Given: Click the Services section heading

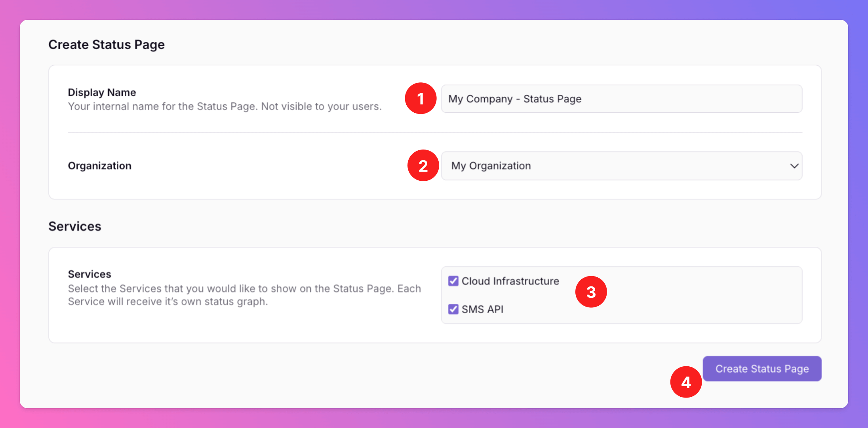Looking at the screenshot, I should click(75, 226).
